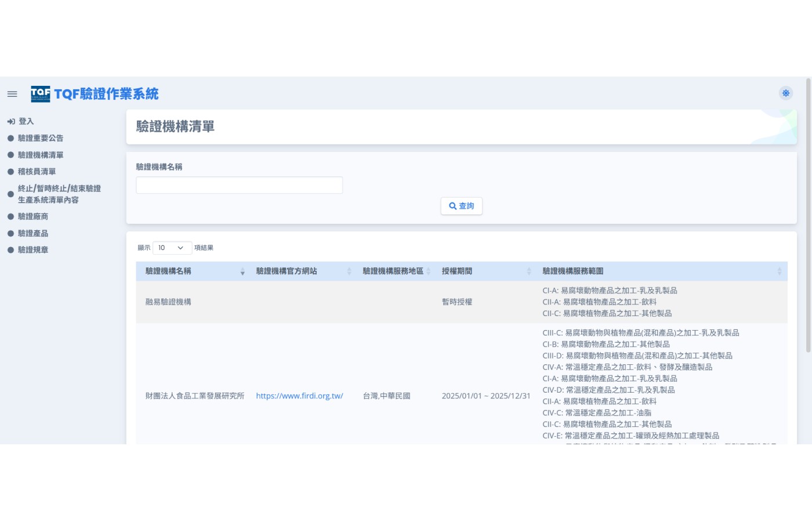
Task: Click the login arrow icon in sidebar
Action: 11,121
